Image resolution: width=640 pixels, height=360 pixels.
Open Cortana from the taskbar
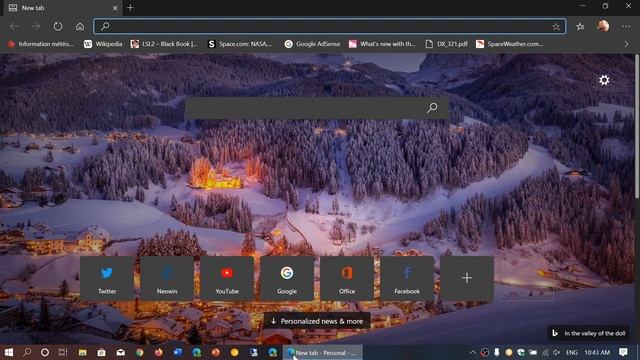[x=45, y=352]
